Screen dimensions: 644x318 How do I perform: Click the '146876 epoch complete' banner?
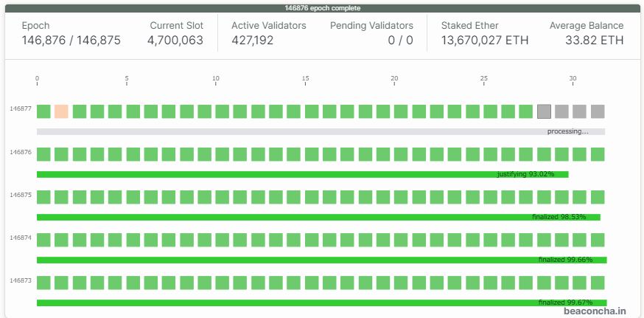pyautogui.click(x=322, y=8)
